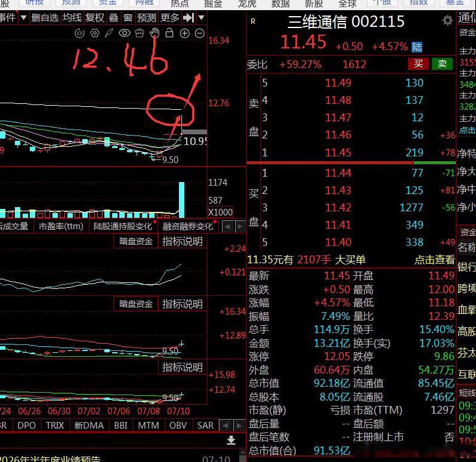This screenshot has height=462, width=476.
Task: Select the MTM indicator tab
Action: tap(149, 425)
